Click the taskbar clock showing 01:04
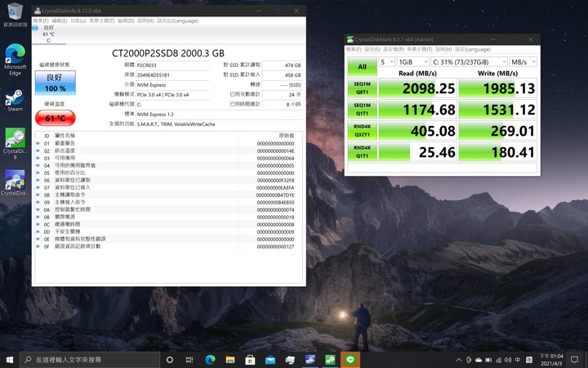The height and width of the screenshot is (368, 588). (x=551, y=360)
